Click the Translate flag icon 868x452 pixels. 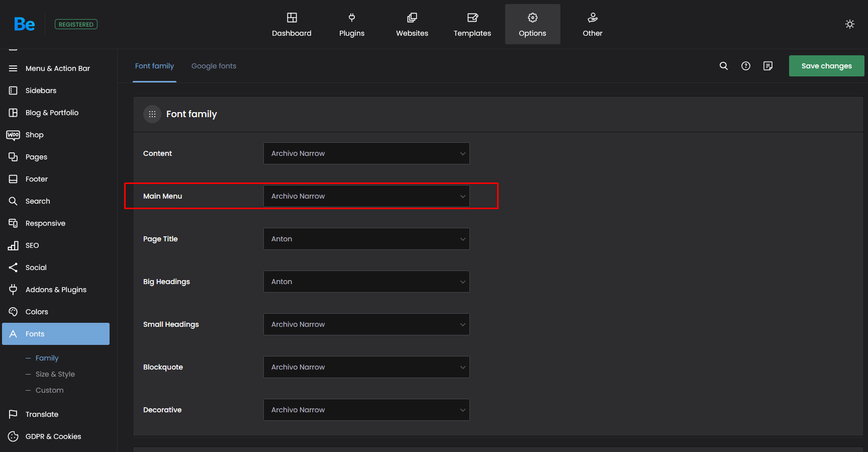13,414
